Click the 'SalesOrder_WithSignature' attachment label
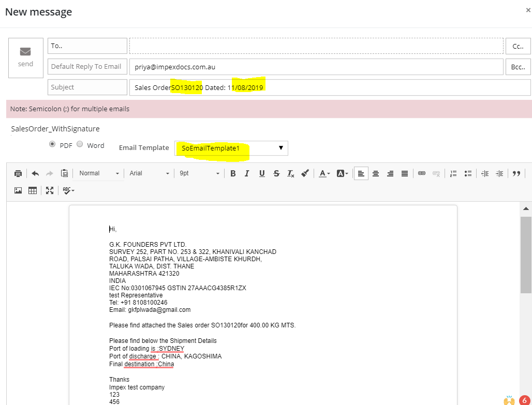Image resolution: width=532 pixels, height=405 pixels. [x=55, y=129]
